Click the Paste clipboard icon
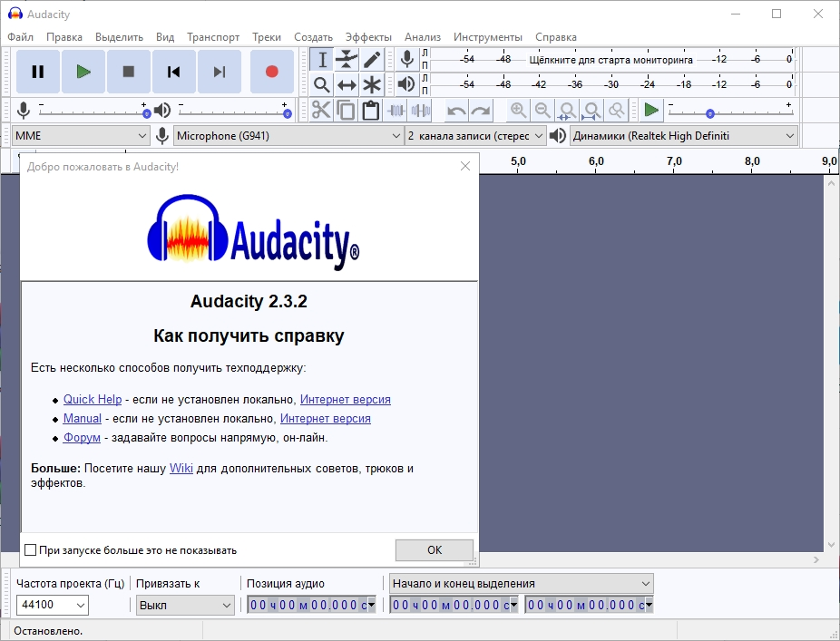The width and height of the screenshot is (840, 641). 371,111
